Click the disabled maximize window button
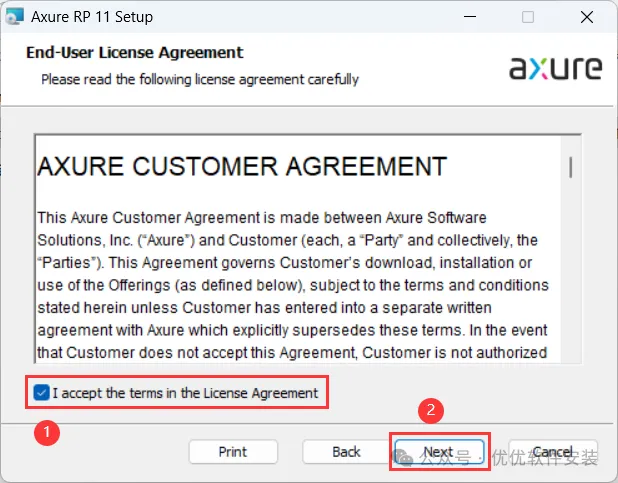The height and width of the screenshot is (483, 618). coord(528,17)
